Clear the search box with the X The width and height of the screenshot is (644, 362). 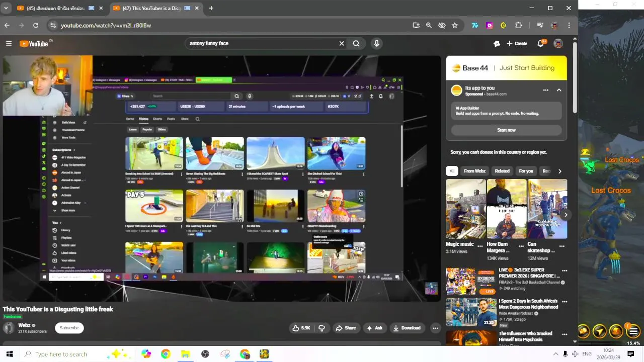pos(342,44)
